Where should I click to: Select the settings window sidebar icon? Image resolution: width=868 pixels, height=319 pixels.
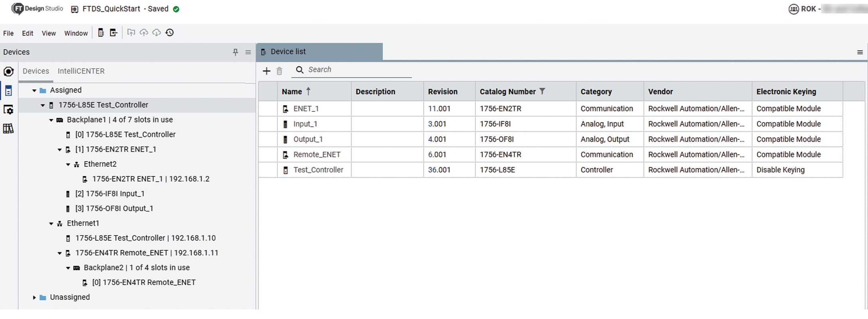point(8,110)
